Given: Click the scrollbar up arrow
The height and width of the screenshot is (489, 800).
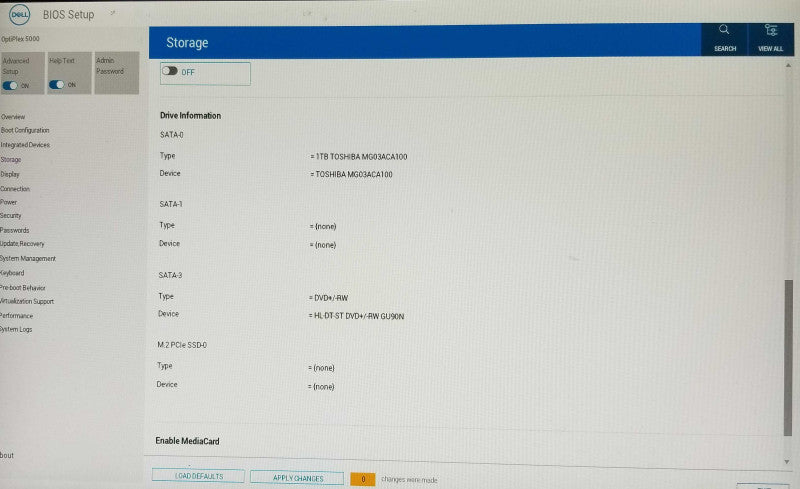Looking at the screenshot, I should coord(788,65).
